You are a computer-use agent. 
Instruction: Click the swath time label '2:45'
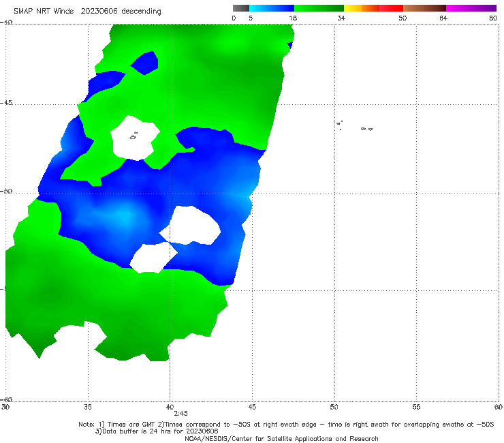[x=180, y=414]
